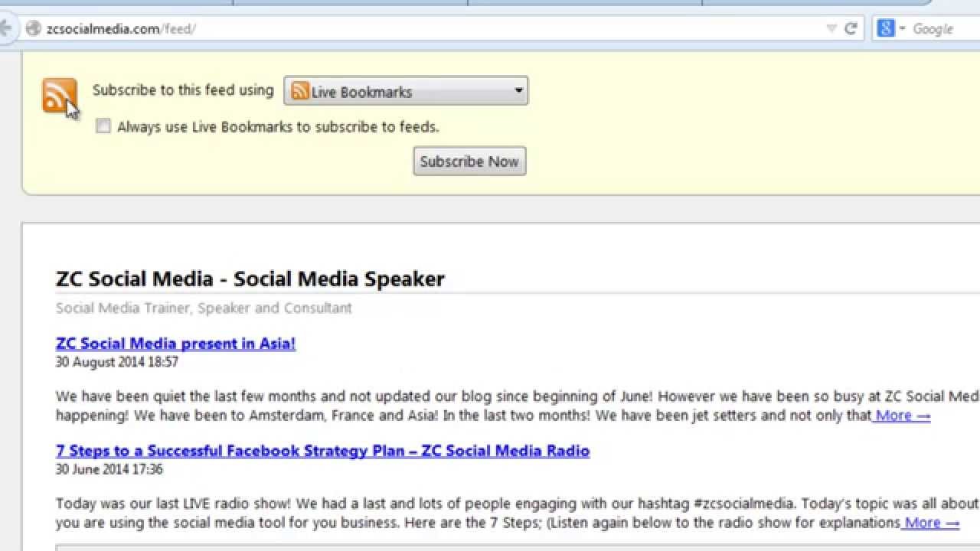The image size is (980, 551).
Task: Click the globe site identity icon
Action: coord(33,29)
